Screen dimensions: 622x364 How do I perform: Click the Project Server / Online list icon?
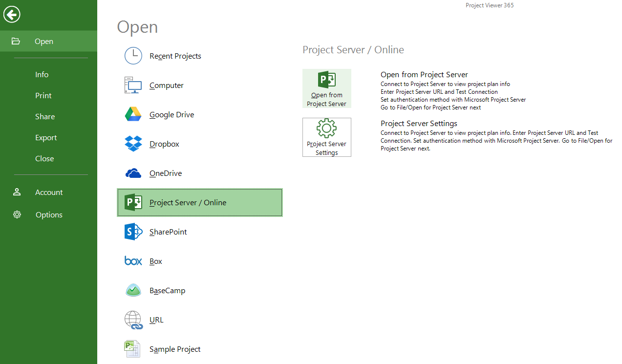[133, 202]
